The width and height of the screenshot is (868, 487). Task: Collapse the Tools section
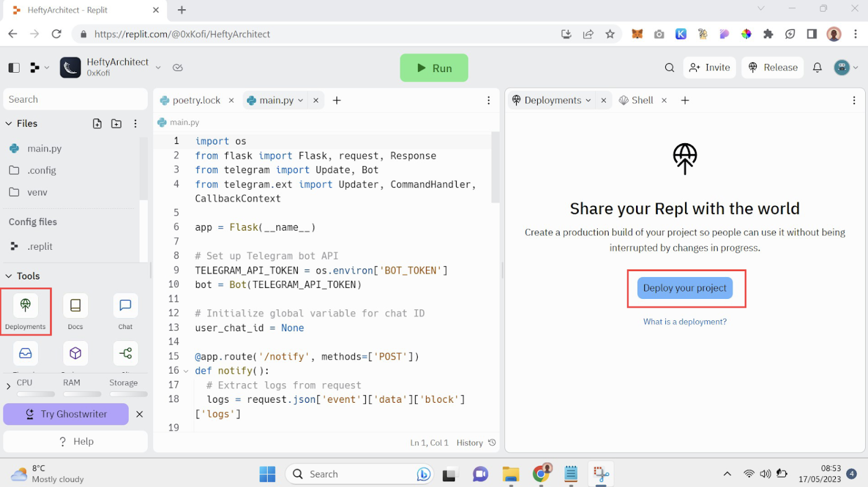[x=9, y=276]
